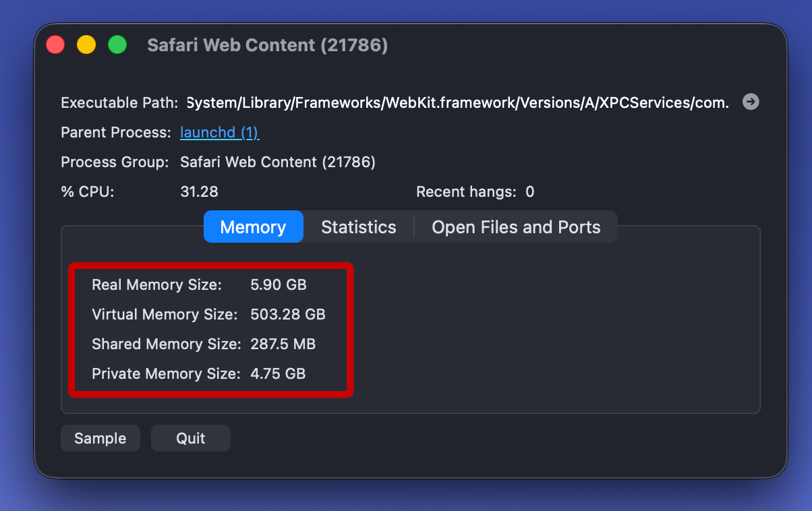Click the Recent hangs count
The image size is (812, 511).
(529, 192)
